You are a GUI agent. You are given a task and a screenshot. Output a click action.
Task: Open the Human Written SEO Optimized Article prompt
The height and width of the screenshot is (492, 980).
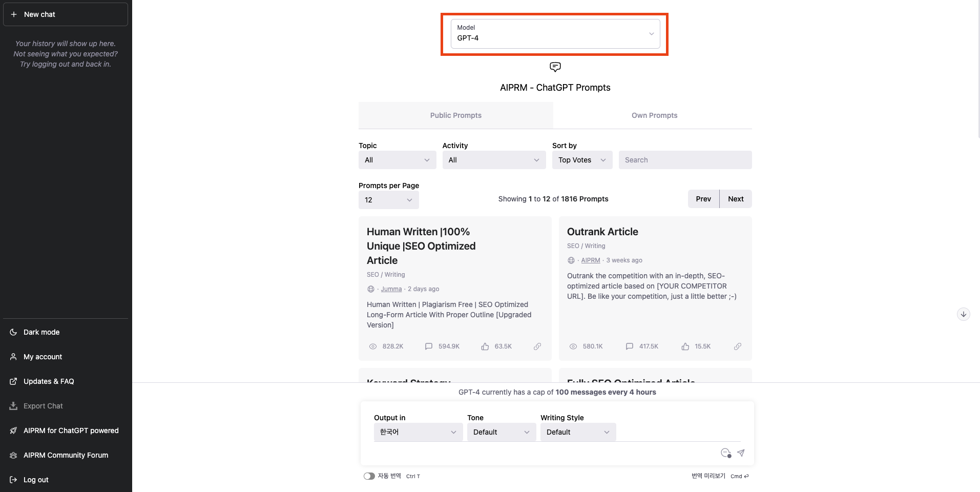click(x=421, y=246)
